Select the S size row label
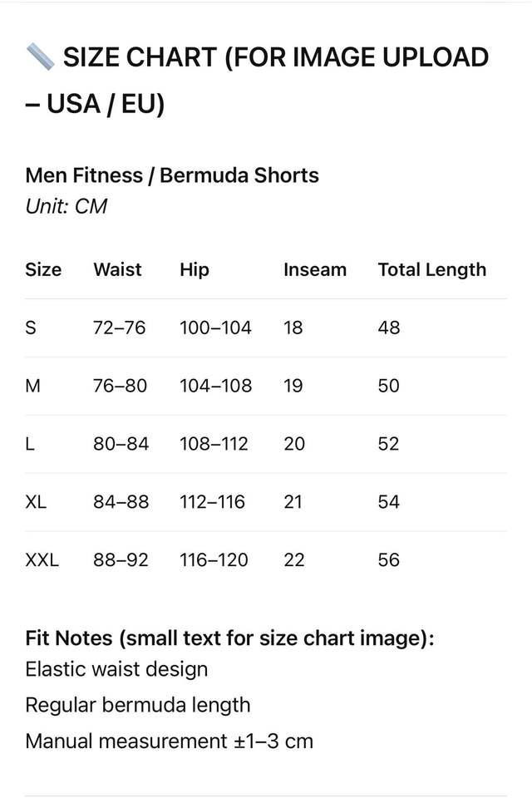This screenshot has width=532, height=798. pyautogui.click(x=32, y=328)
